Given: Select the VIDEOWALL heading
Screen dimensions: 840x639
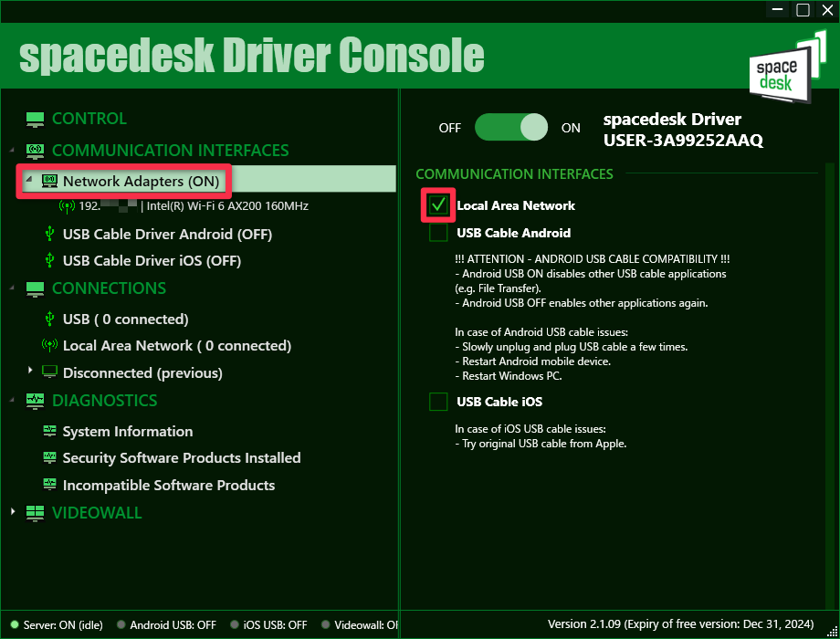Looking at the screenshot, I should point(97,513).
